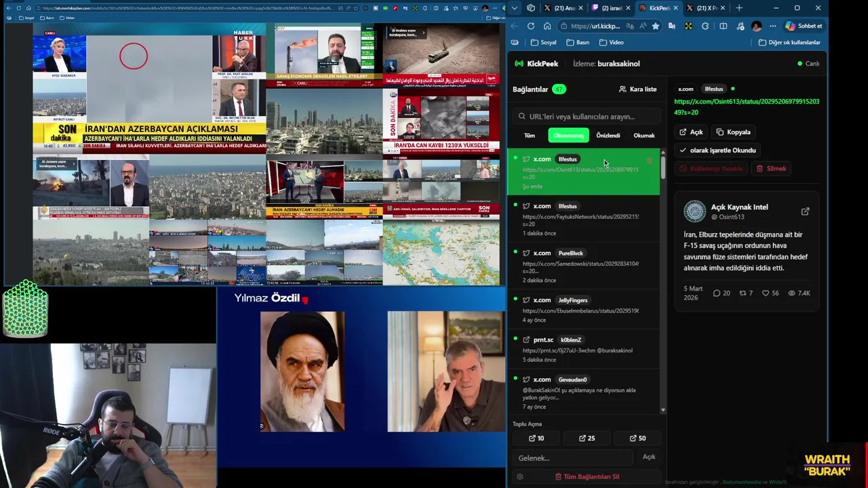Open read aloud icon in the address bar
This screenshot has width=868, height=488.
pyautogui.click(x=642, y=26)
